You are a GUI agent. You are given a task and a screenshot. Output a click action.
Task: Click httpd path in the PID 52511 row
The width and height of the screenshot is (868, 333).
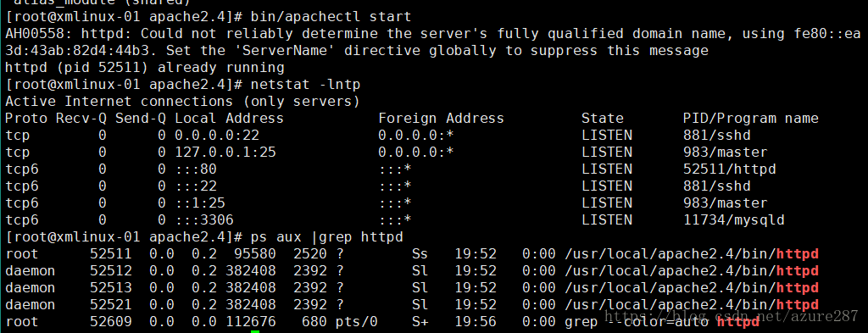pos(692,254)
